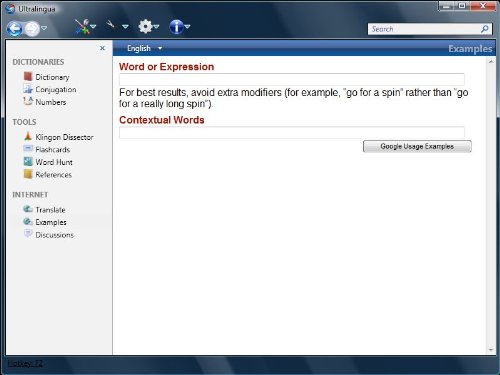The height and width of the screenshot is (375, 500).
Task: Click the Numbers icon
Action: [28, 101]
